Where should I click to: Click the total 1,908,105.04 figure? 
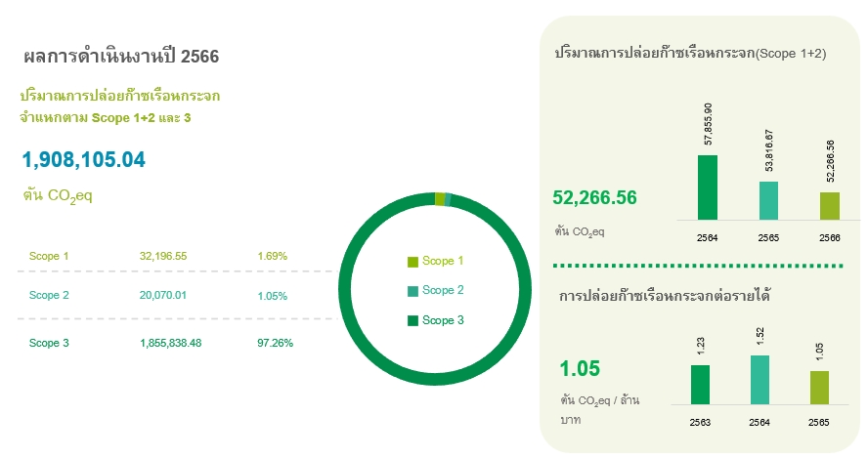(84, 160)
